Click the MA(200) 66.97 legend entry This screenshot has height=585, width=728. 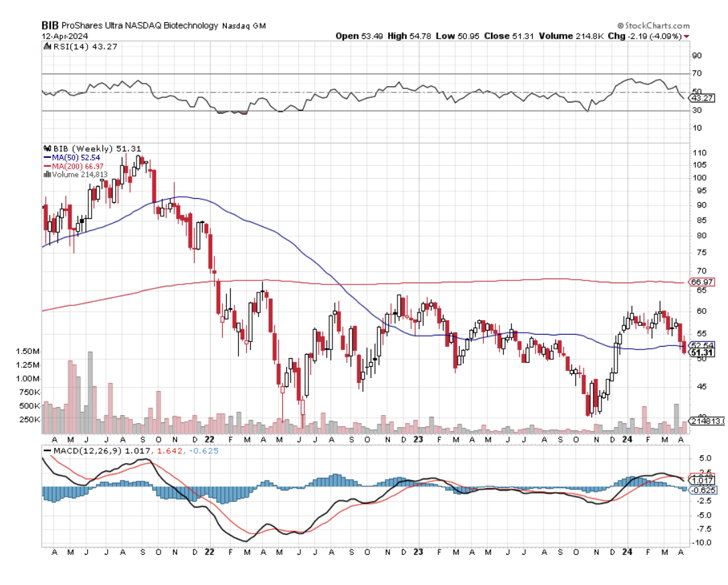tap(78, 166)
